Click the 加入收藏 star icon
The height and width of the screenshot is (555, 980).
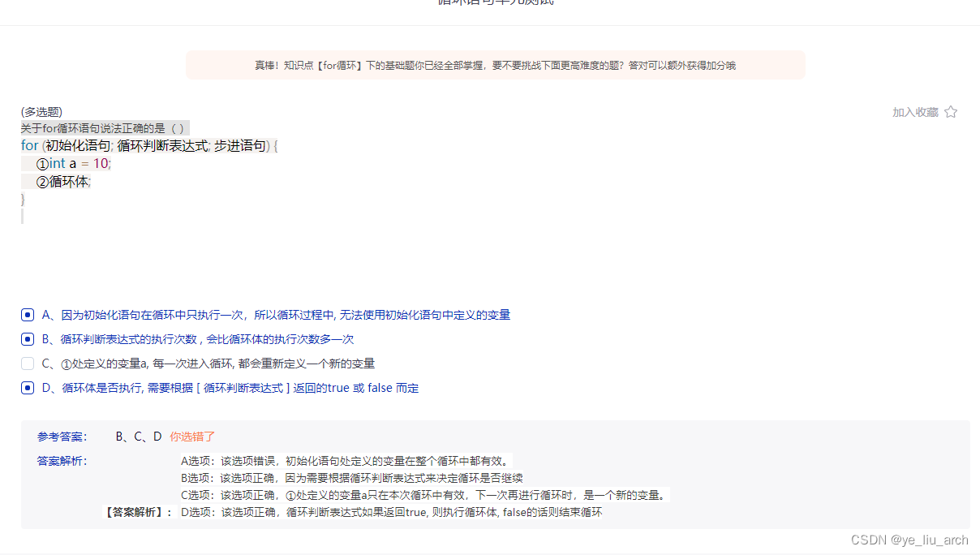[x=951, y=111]
